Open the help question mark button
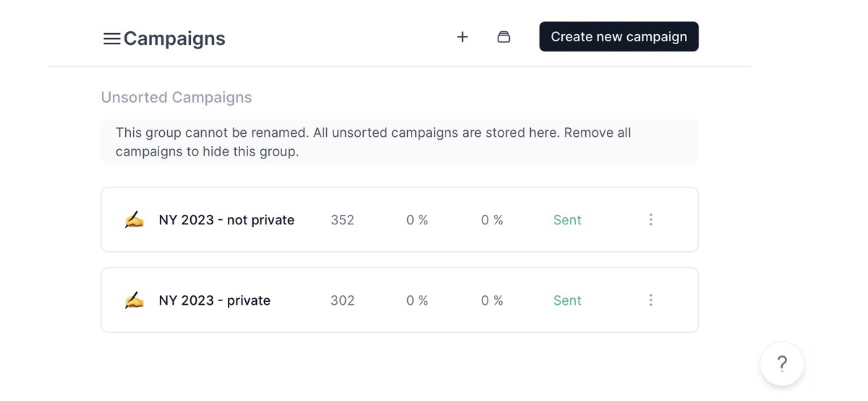The height and width of the screenshot is (401, 868). point(781,363)
